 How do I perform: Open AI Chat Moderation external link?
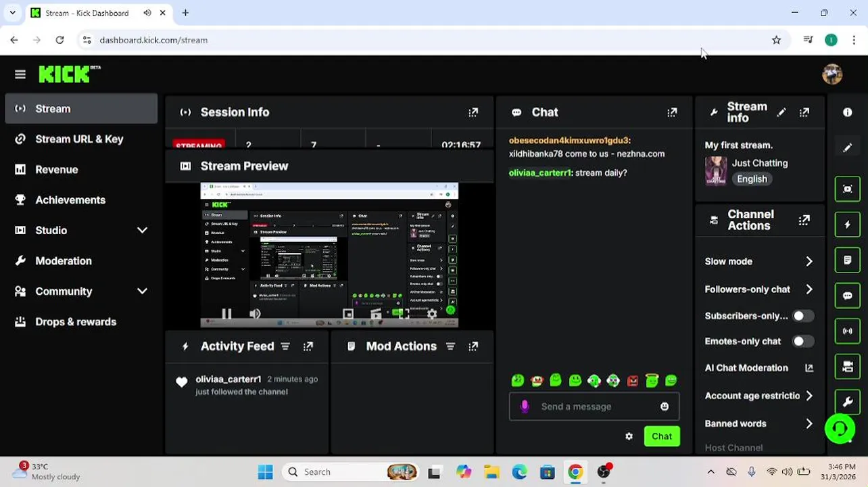pos(809,368)
